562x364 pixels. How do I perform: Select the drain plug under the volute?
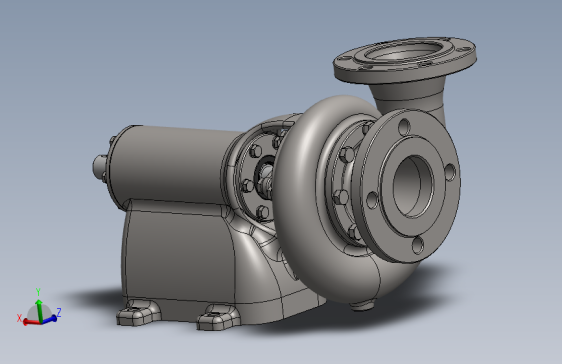click(x=361, y=306)
